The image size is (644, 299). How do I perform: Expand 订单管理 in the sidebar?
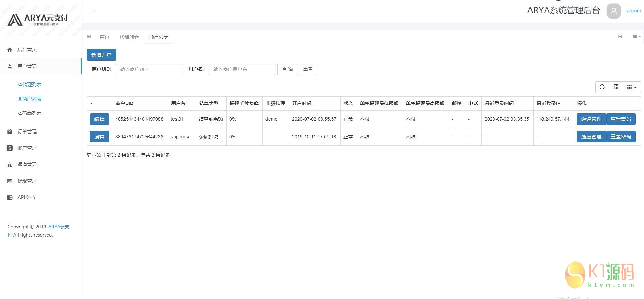click(x=40, y=131)
